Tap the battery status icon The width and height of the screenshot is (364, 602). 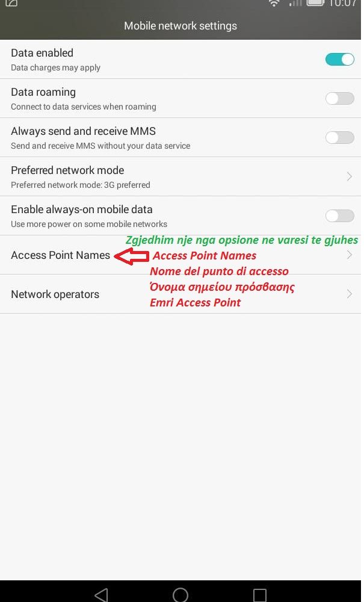click(x=315, y=3)
